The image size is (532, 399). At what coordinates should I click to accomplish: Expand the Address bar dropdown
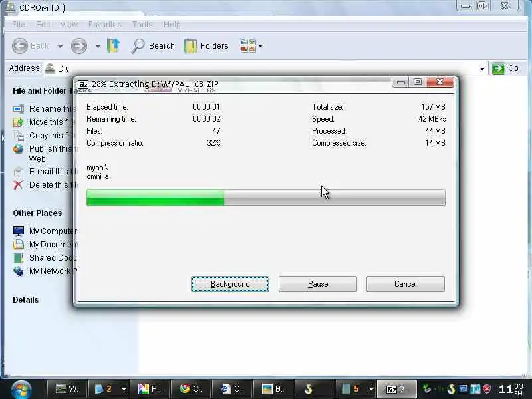[x=482, y=69]
